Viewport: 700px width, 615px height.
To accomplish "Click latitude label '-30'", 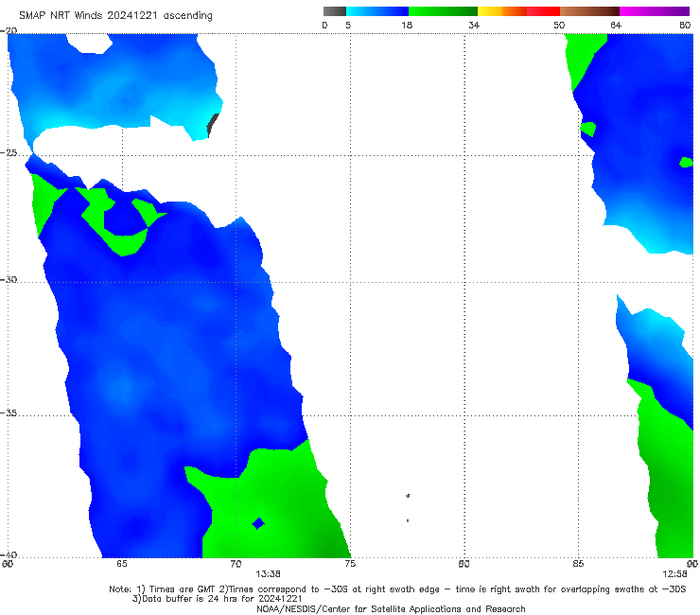I will point(9,279).
